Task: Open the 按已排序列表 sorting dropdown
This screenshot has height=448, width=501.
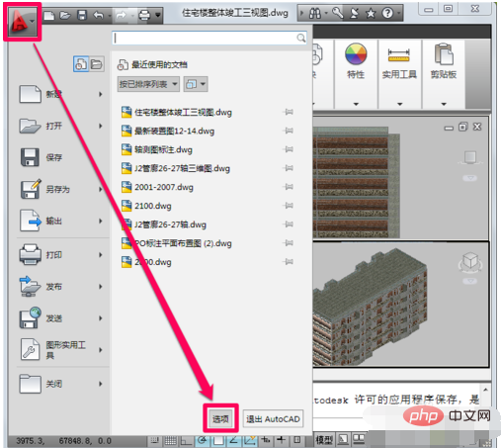Action: click(x=148, y=84)
